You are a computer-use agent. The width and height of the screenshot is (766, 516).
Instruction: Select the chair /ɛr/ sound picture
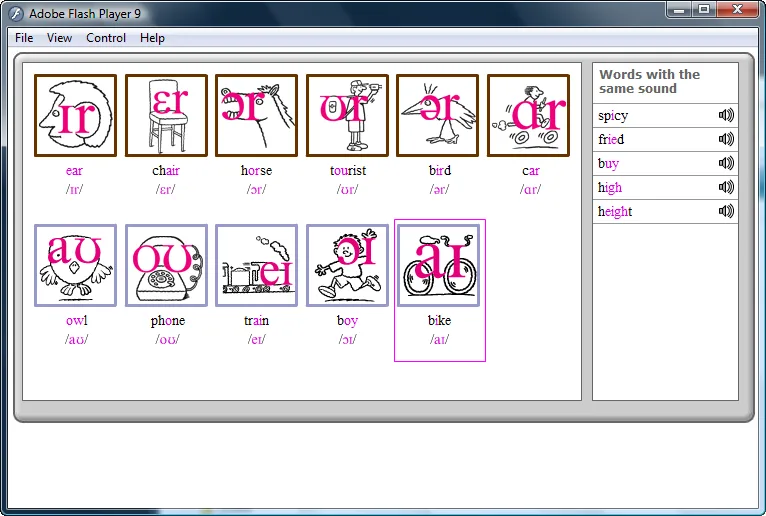[x=166, y=115]
